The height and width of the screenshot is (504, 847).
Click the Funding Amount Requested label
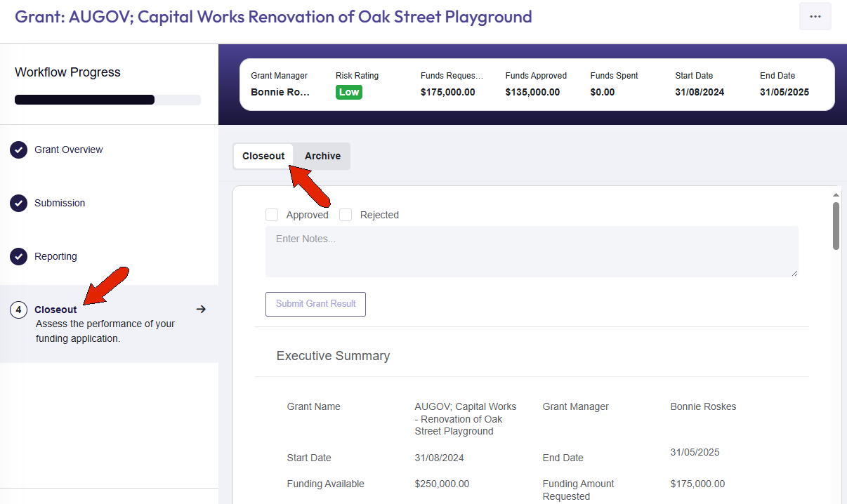click(x=578, y=490)
